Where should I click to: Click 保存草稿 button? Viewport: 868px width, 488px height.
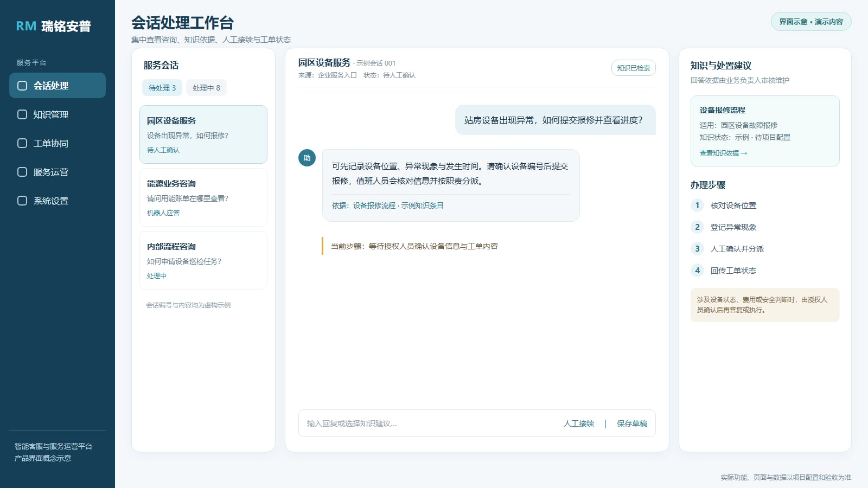pos(632,423)
